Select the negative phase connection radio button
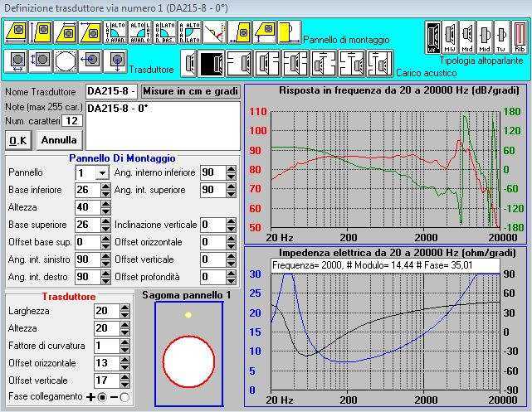532x412 pixels. 124,397
